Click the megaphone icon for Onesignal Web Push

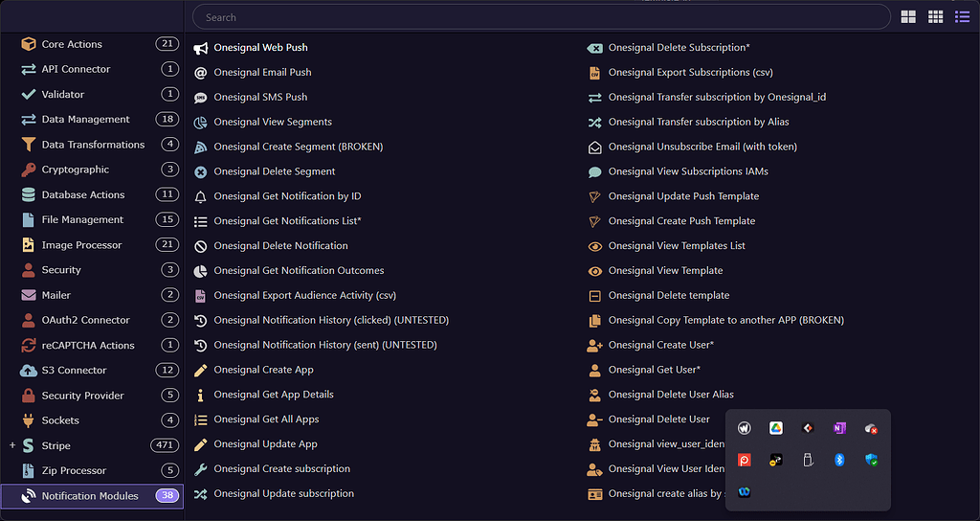[x=201, y=48]
